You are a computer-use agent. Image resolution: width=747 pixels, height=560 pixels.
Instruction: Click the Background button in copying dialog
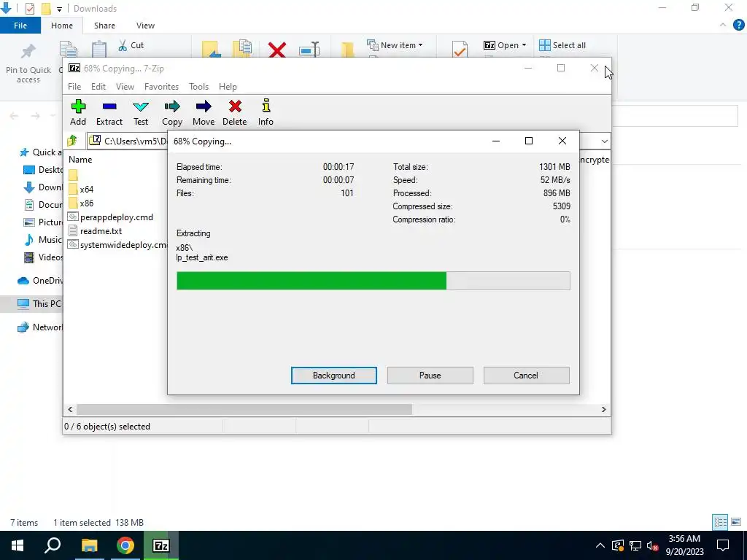[334, 376]
